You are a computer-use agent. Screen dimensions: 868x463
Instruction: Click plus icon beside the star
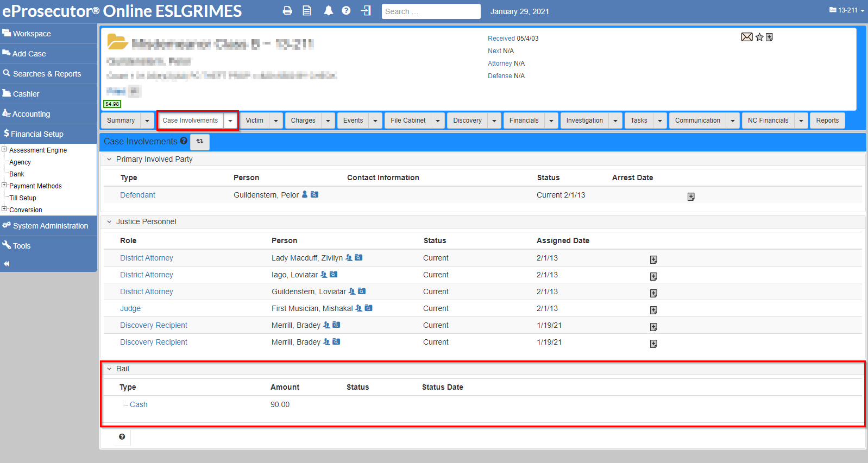[x=769, y=37]
